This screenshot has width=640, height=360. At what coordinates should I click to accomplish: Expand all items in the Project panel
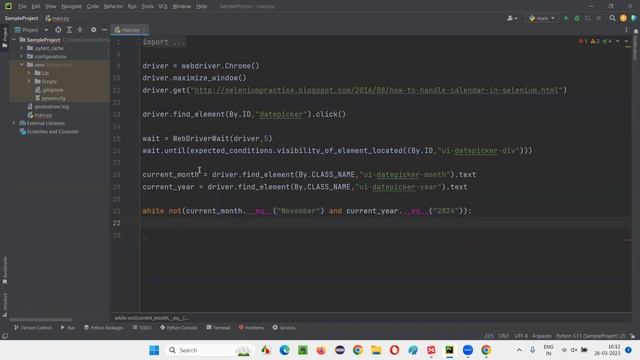(x=69, y=30)
